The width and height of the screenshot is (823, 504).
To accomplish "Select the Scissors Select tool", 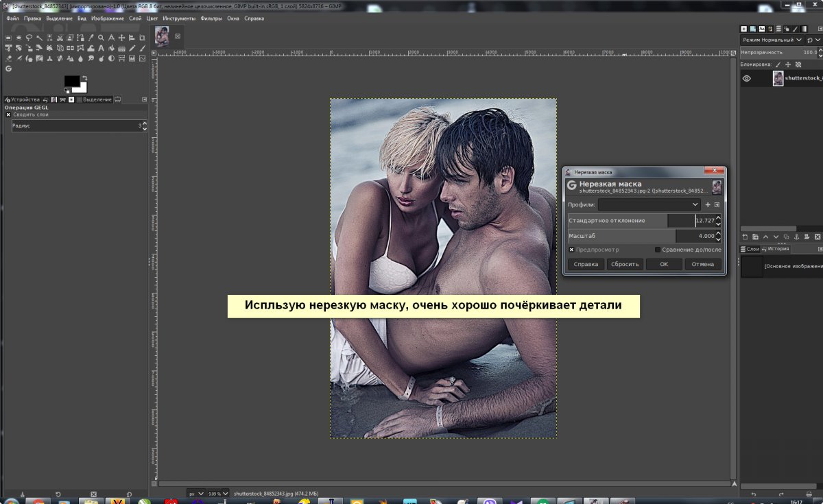I will point(60,38).
